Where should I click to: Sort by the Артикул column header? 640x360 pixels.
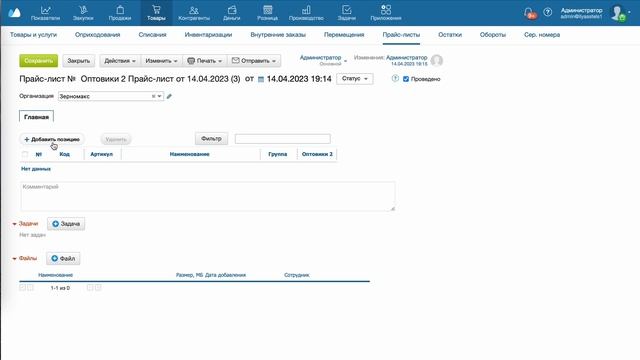pos(102,154)
